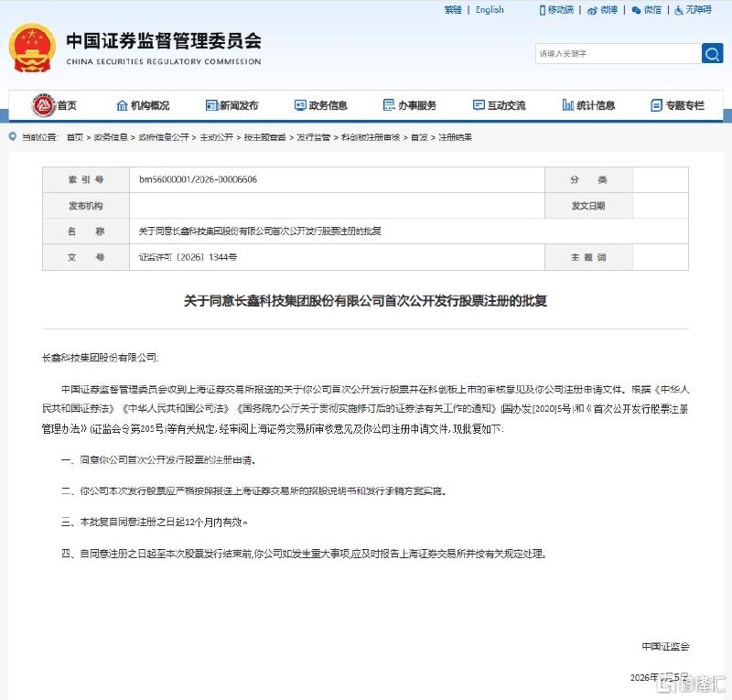Screen dimensions: 732x700
Task: Click the article headline 关于同意长鑫科技集团…批复
Action: (365, 301)
